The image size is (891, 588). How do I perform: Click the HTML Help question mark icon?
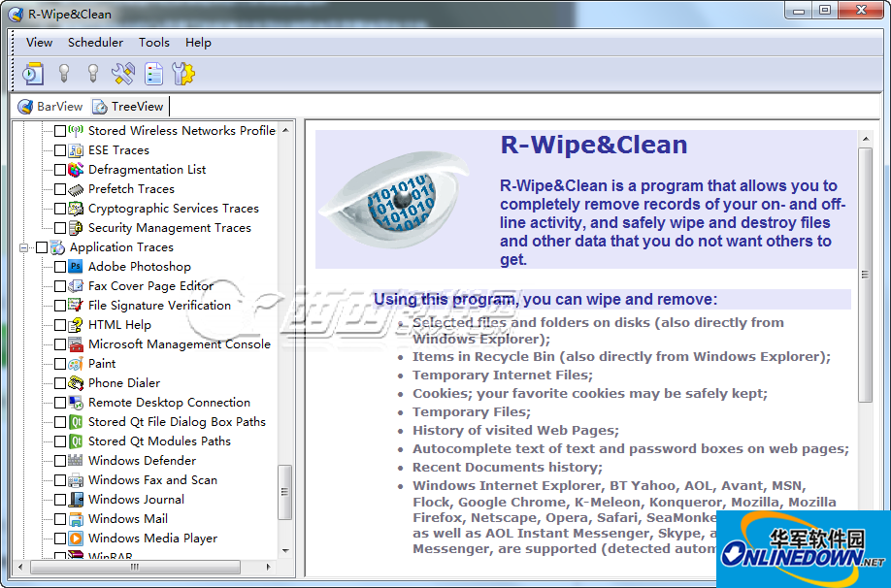click(x=76, y=325)
